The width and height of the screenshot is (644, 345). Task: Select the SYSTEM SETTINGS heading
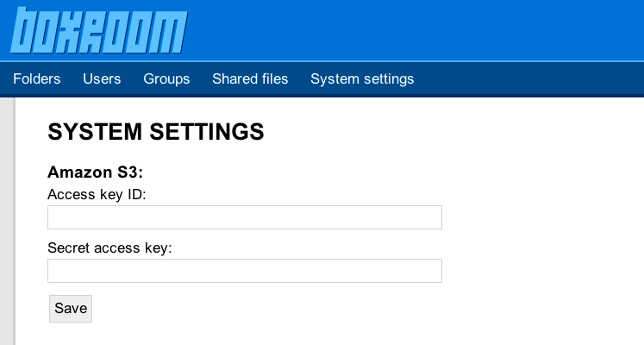coord(156,132)
